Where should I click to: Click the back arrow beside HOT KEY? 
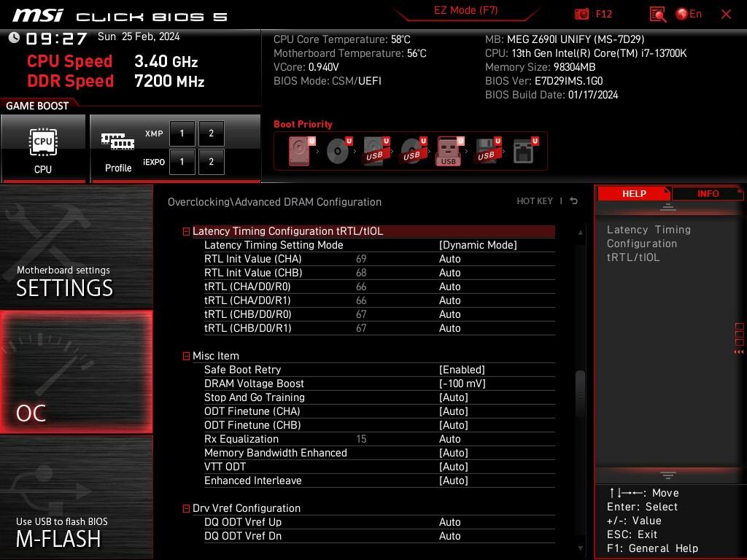point(574,201)
